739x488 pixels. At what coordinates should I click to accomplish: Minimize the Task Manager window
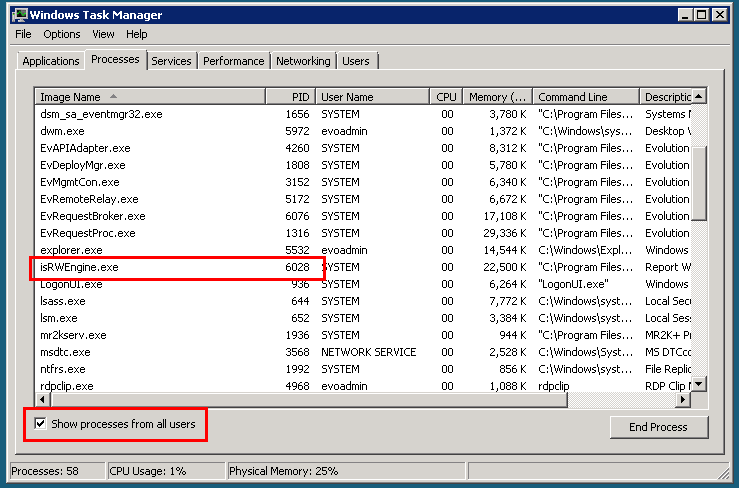682,15
